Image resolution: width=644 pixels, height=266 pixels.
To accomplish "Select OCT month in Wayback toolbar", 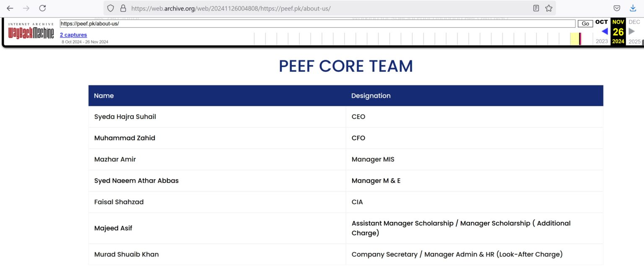I will coord(602,22).
